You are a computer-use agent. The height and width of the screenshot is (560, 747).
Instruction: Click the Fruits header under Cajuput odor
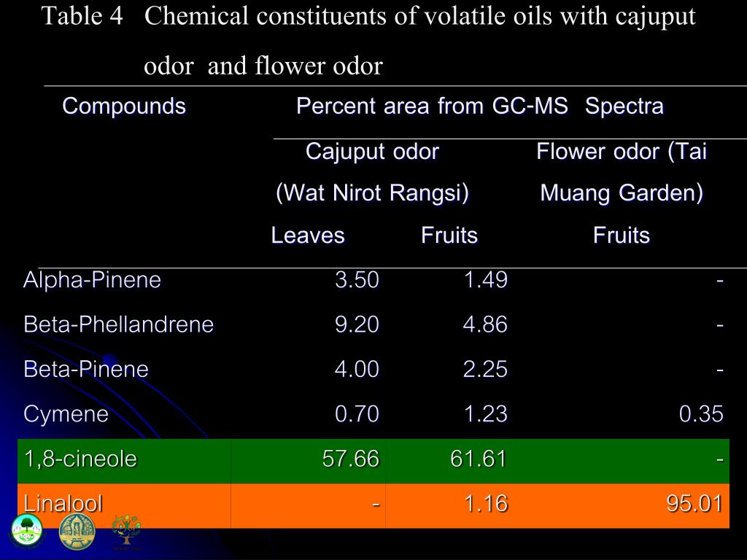pos(449,236)
